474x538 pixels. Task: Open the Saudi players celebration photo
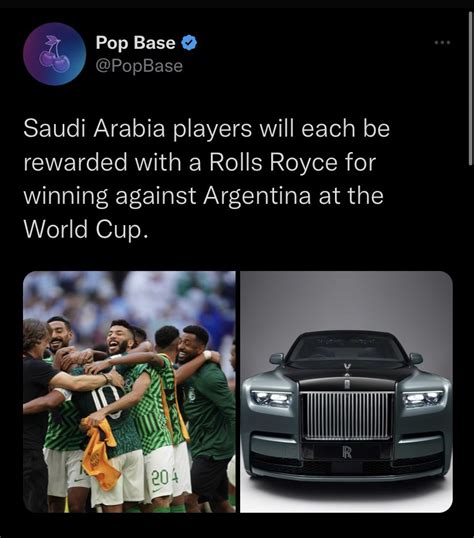coord(129,392)
